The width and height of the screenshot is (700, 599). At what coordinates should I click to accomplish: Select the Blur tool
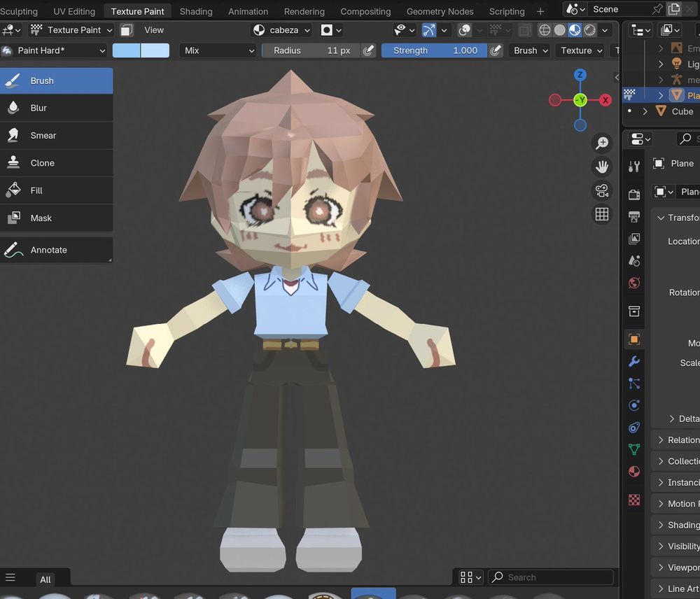(x=56, y=108)
